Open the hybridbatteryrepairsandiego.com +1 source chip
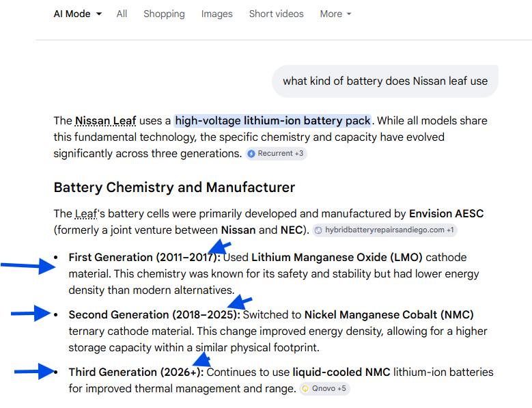532x408 pixels. [384, 230]
